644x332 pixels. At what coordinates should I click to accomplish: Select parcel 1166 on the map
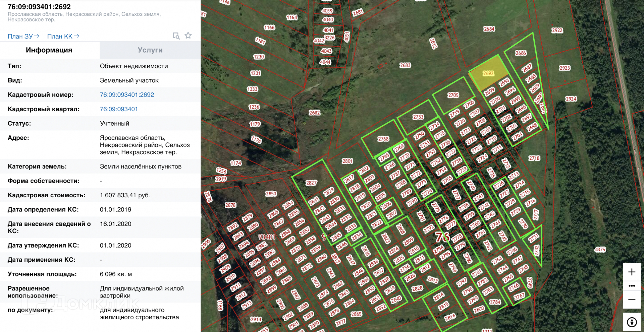269,27
